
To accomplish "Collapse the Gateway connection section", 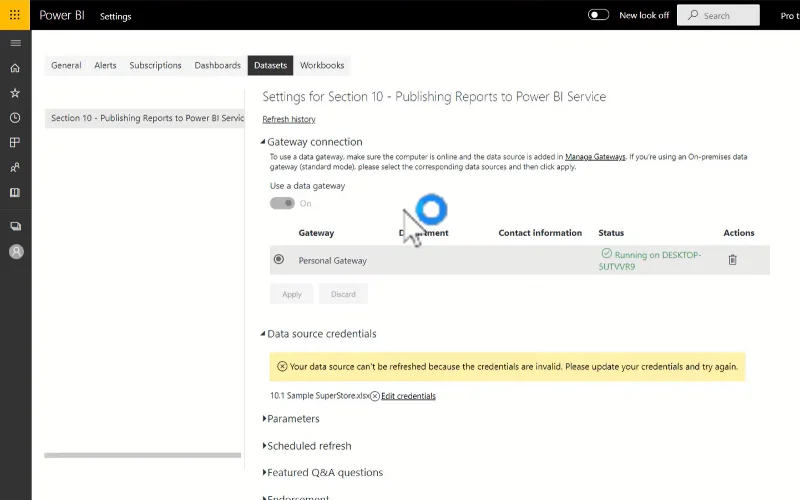I will click(263, 142).
